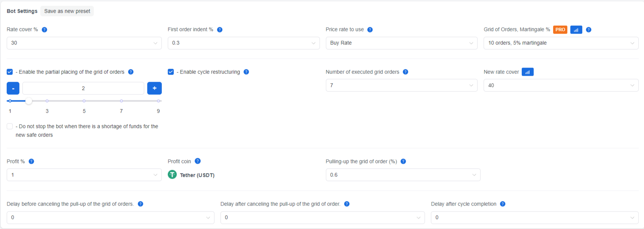Enable Do not stop the bot on funds shortage
The height and width of the screenshot is (229, 644).
[10, 126]
